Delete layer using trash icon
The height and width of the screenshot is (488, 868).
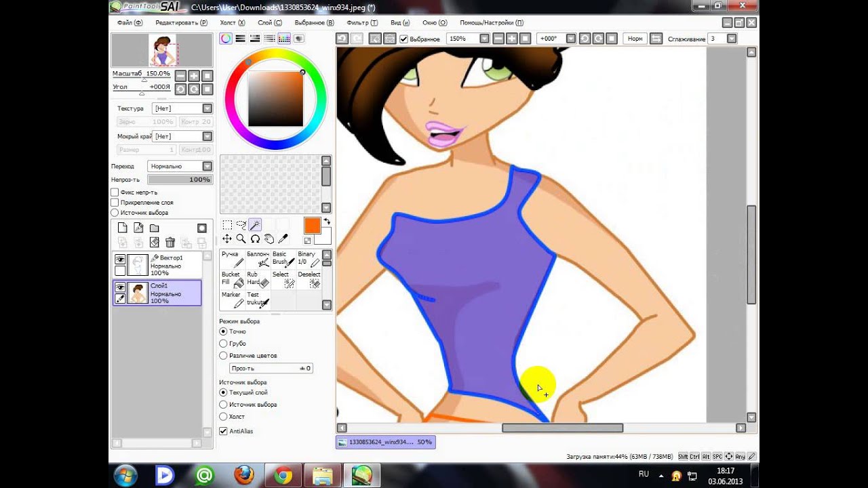pos(170,242)
